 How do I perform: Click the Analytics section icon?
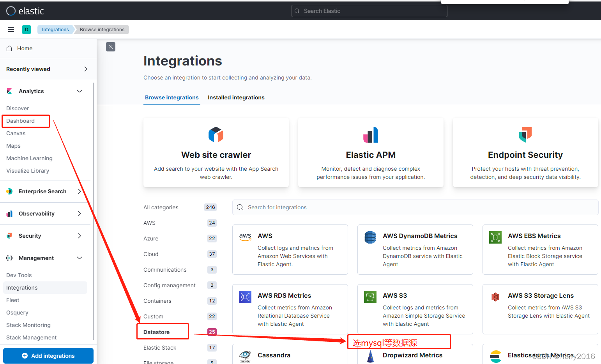tap(9, 91)
